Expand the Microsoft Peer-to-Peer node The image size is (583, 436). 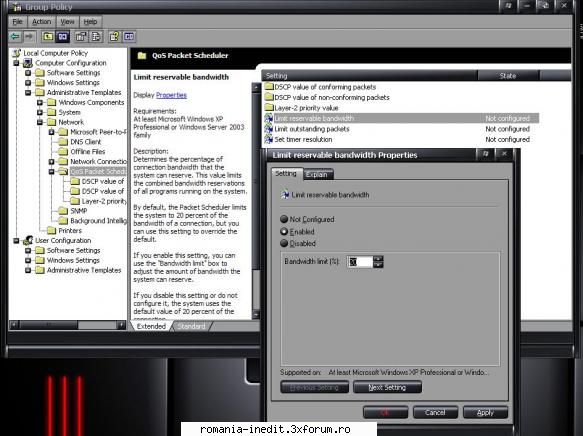(52, 132)
